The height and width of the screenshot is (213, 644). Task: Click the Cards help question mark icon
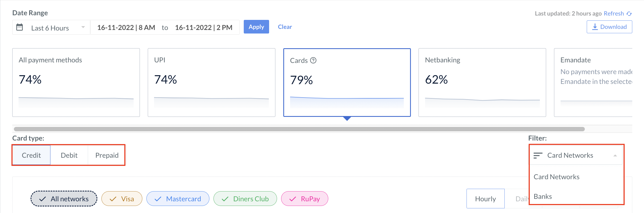coord(313,60)
